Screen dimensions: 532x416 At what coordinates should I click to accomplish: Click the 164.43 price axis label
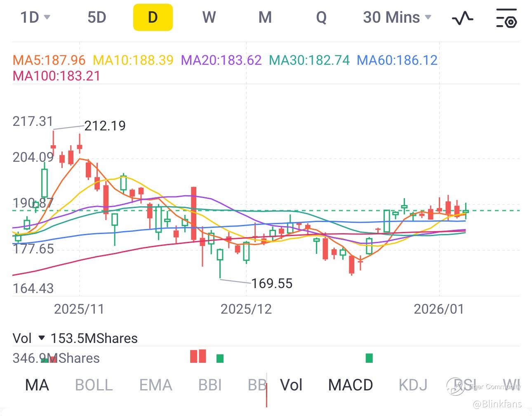click(33, 288)
